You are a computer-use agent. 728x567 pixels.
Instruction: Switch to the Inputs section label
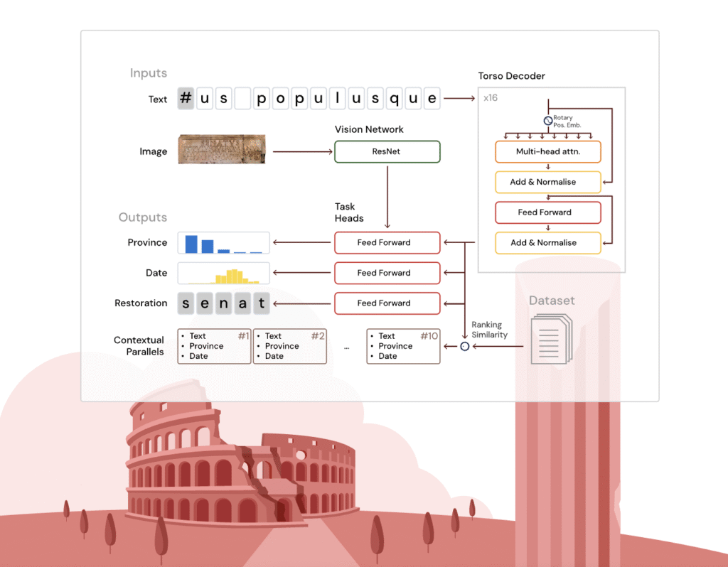pyautogui.click(x=149, y=73)
